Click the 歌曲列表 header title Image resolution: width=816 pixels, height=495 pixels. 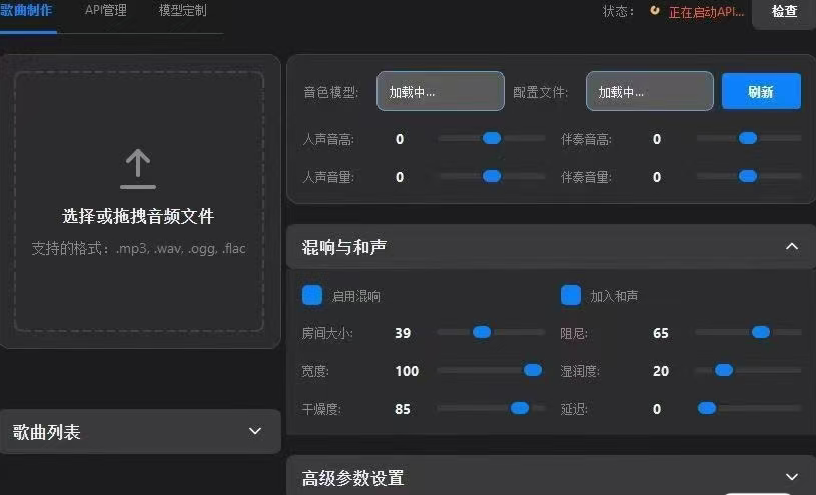click(x=46, y=432)
